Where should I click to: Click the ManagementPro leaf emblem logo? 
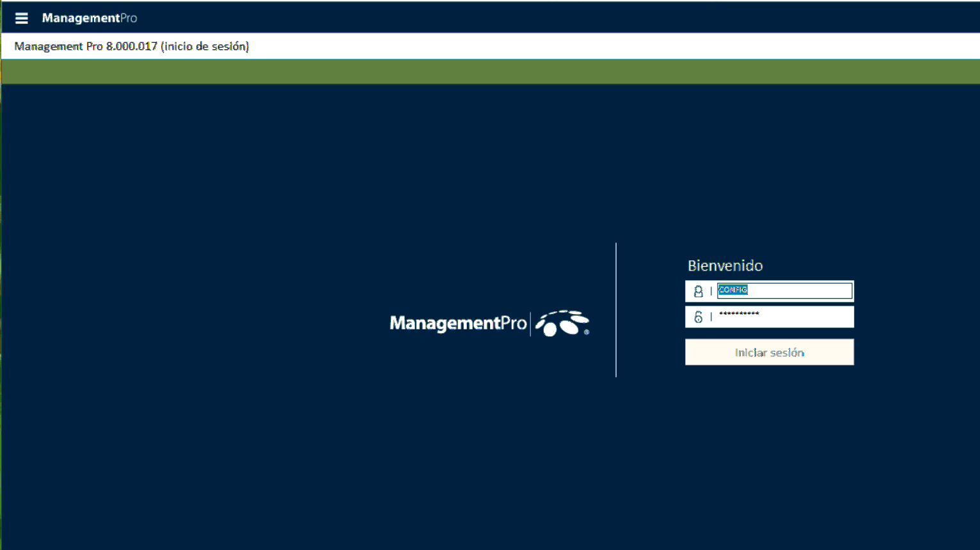[x=562, y=324]
